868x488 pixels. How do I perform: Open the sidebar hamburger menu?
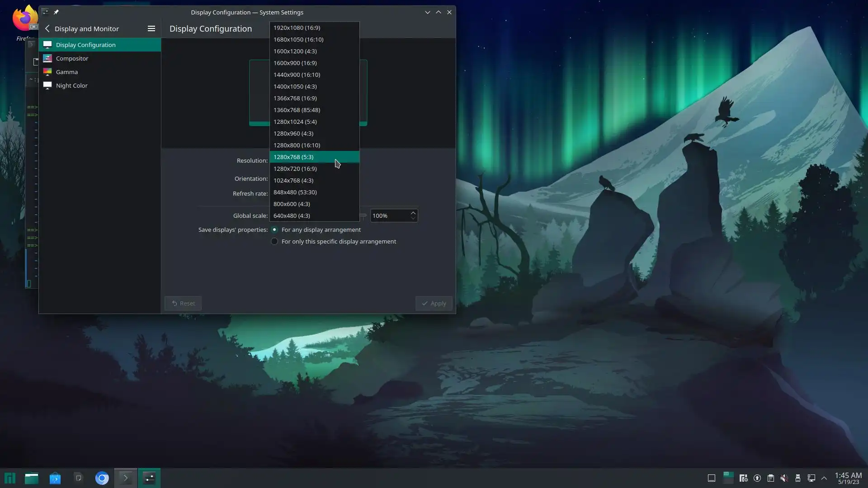[x=151, y=28]
